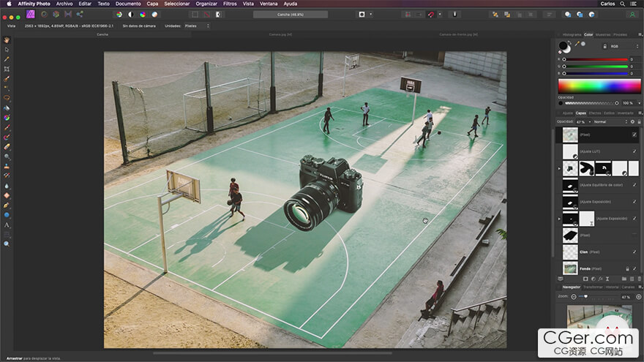Switch to the Liquify persona icon
Screen dimensions: 644x362
(44, 14)
